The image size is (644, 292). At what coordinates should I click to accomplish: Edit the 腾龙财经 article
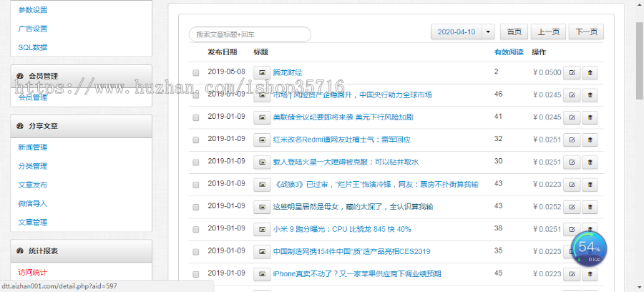coord(572,73)
